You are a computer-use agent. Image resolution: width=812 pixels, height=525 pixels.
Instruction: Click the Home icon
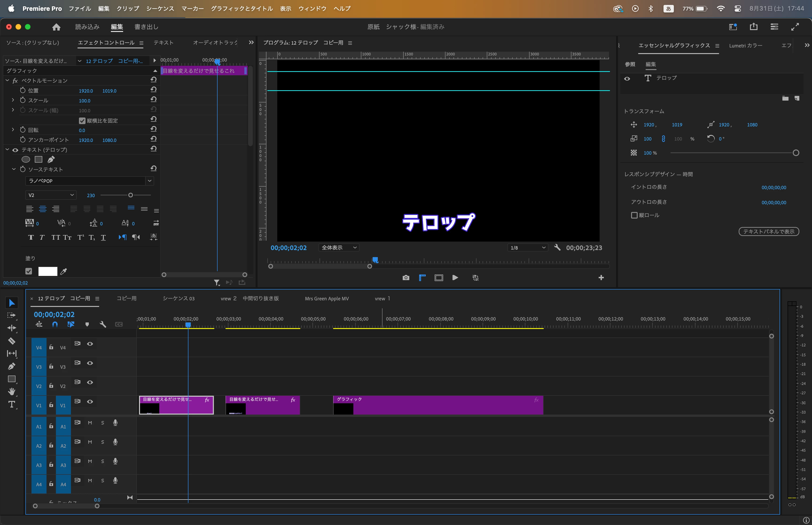point(56,27)
